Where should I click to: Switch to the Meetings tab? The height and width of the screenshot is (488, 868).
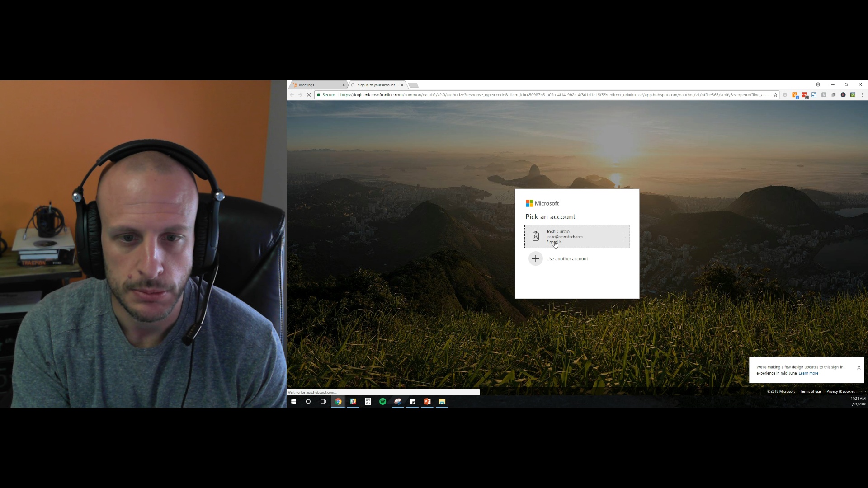[316, 85]
